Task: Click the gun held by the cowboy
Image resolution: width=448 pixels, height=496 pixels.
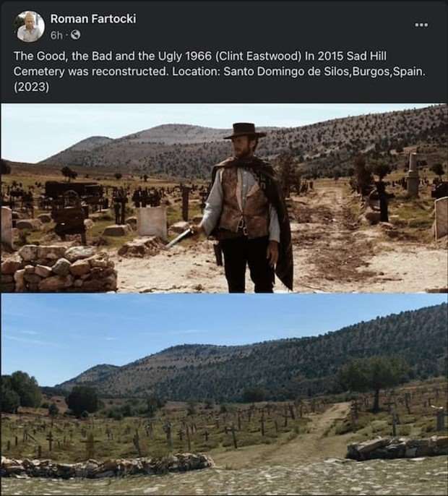Action: (179, 238)
